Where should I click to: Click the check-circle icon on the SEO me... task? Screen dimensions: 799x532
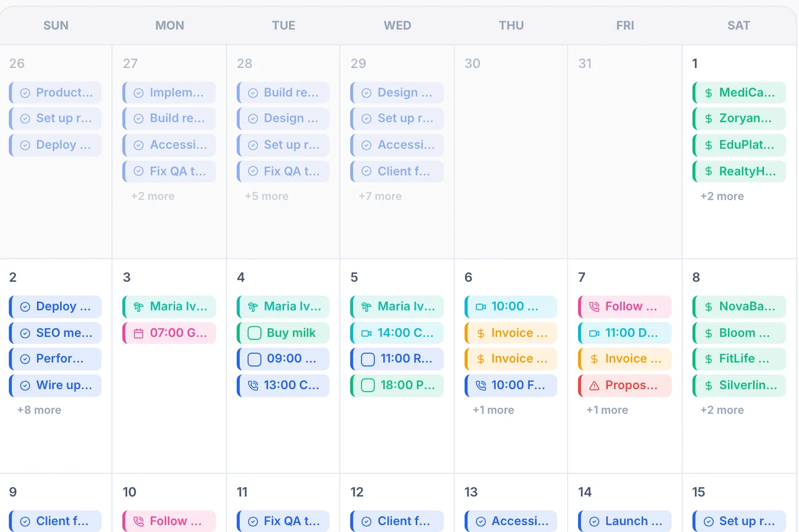tap(25, 333)
